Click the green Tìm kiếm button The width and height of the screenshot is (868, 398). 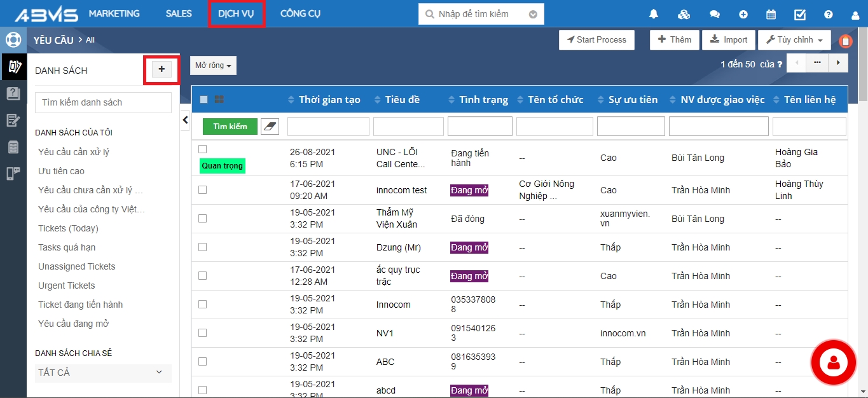pyautogui.click(x=230, y=127)
